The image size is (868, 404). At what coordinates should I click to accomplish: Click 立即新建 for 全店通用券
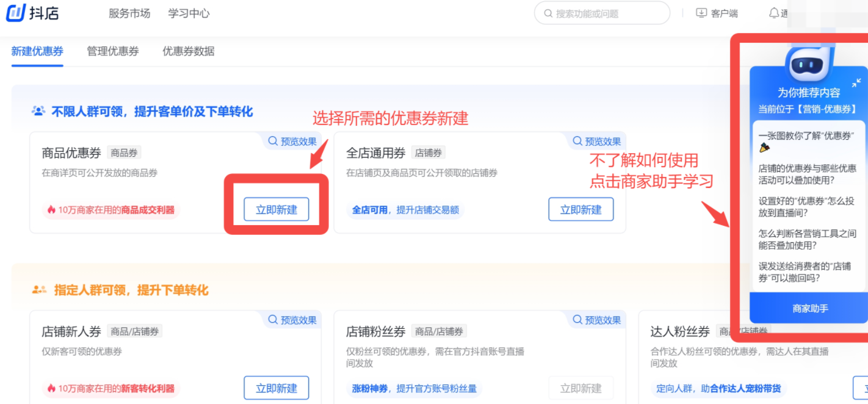click(x=581, y=209)
